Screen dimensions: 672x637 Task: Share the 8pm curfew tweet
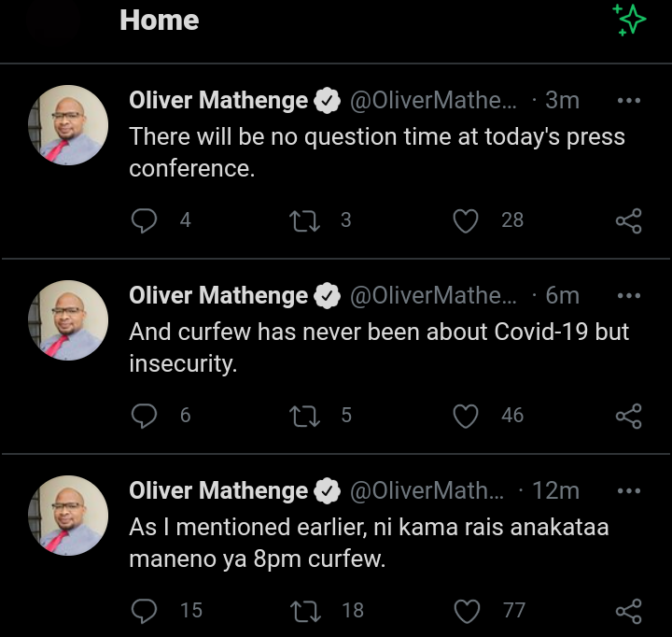(629, 611)
